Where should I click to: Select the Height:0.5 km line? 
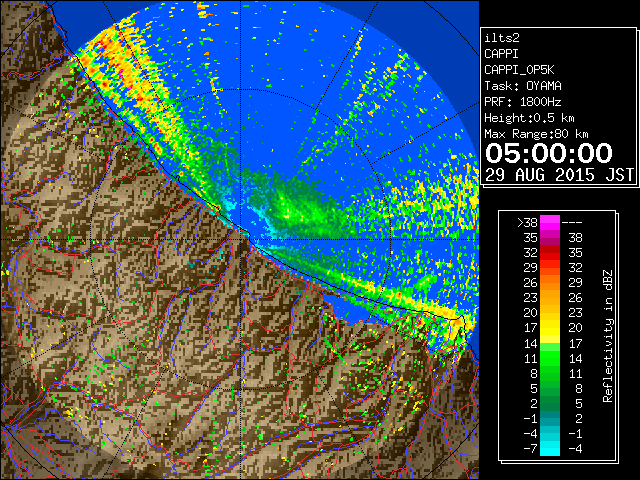tap(529, 118)
